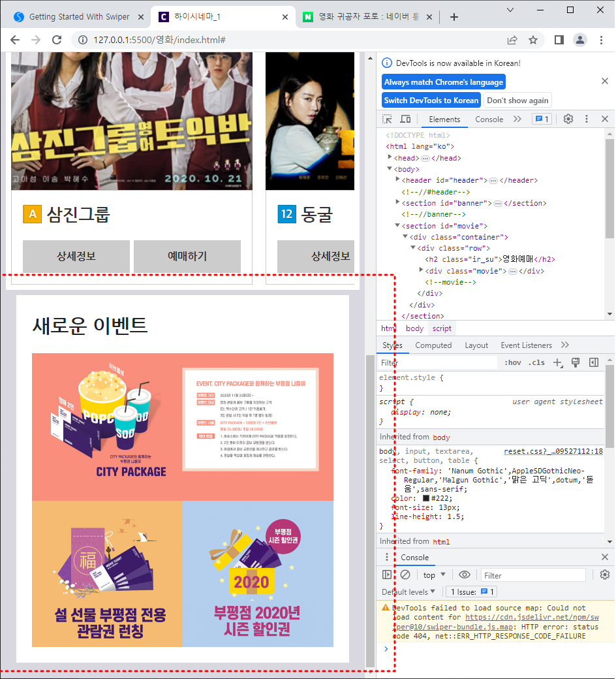Screen dimensions: 616x679
Task: Toggle :hov element state panel
Action: click(x=512, y=363)
